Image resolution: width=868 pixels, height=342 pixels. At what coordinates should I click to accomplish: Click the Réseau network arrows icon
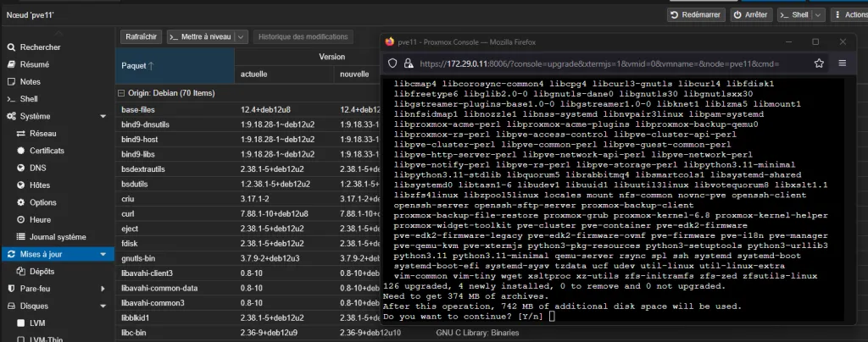(20, 134)
